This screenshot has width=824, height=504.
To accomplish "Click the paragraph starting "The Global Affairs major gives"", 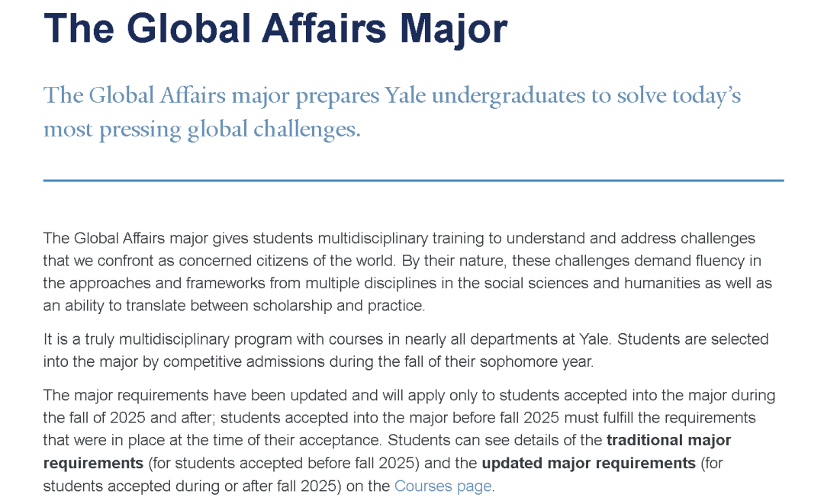I will (407, 272).
